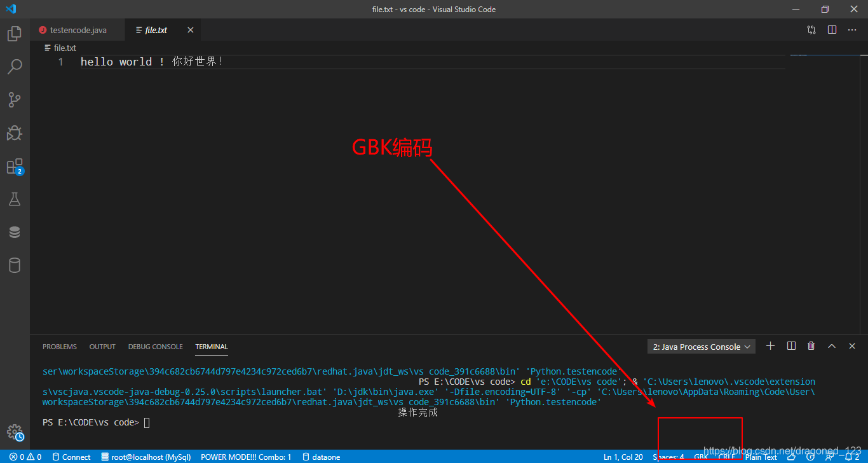Image resolution: width=868 pixels, height=463 pixels.
Task: Maximize the panel with the chevron up
Action: click(x=832, y=346)
